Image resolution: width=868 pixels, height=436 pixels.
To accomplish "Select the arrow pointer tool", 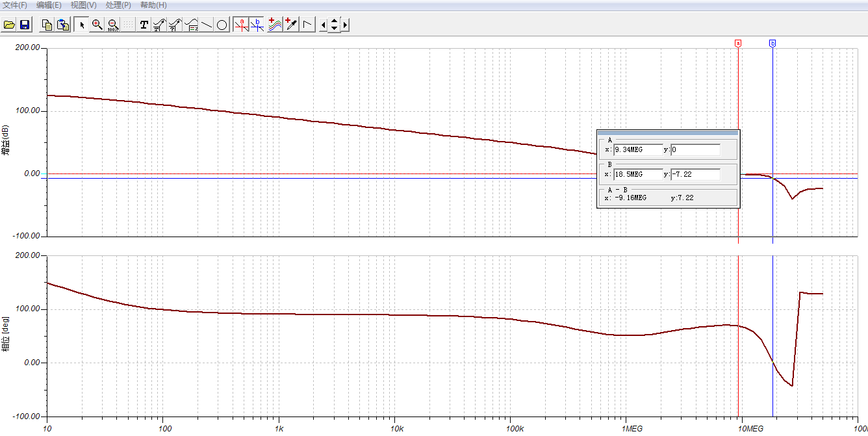I will click(82, 25).
